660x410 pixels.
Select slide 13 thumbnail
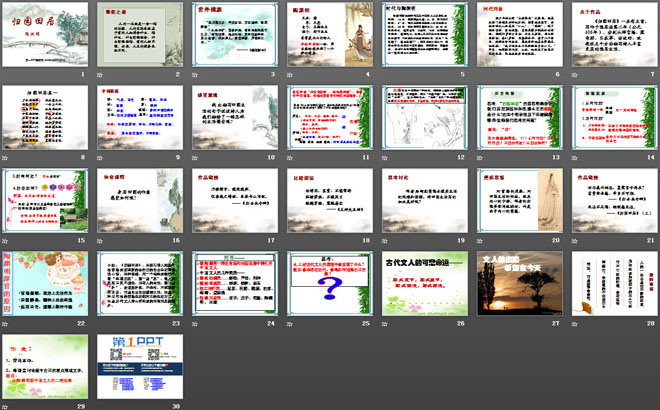click(x=520, y=117)
